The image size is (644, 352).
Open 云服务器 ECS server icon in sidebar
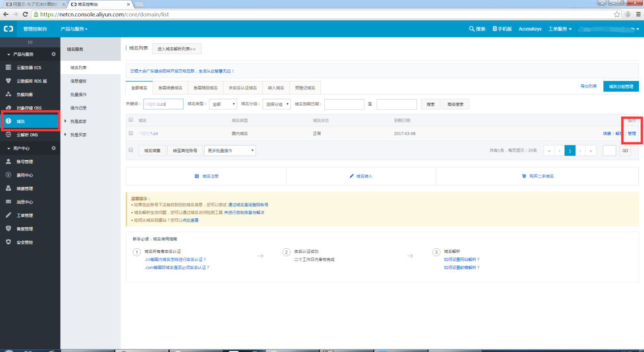click(8, 68)
